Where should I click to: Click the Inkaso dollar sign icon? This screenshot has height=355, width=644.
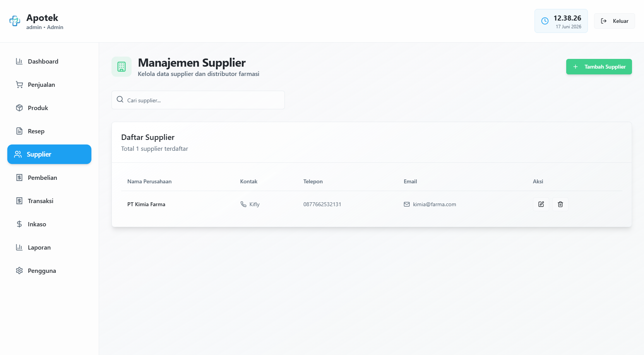click(x=19, y=224)
